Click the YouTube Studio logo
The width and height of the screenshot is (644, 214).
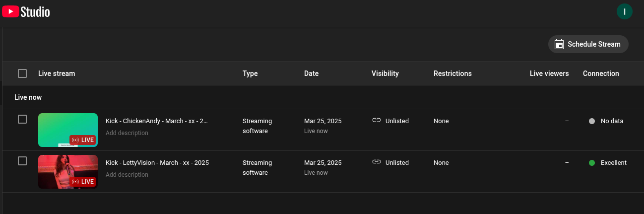tap(26, 11)
